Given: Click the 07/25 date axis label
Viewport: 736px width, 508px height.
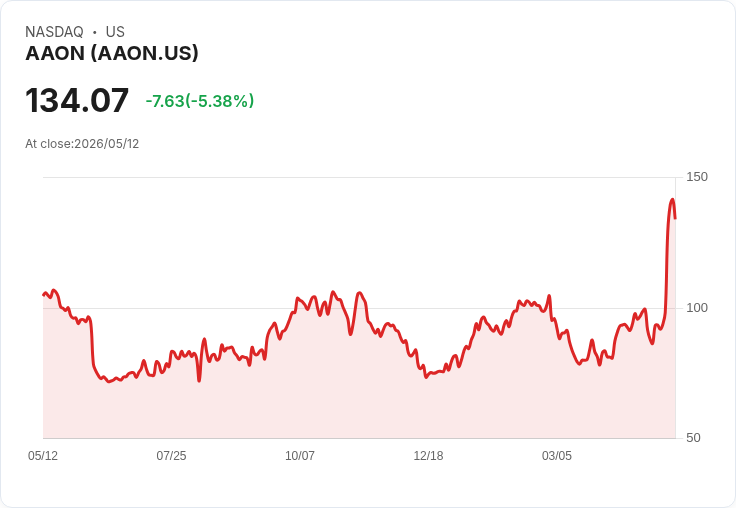Looking at the screenshot, I should tap(171, 455).
